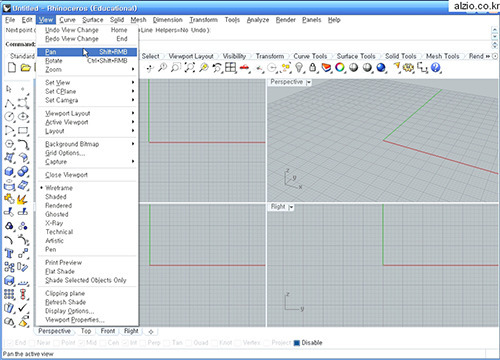Switch to the Front viewport tab
This screenshot has height=360, width=500.
coord(108,331)
